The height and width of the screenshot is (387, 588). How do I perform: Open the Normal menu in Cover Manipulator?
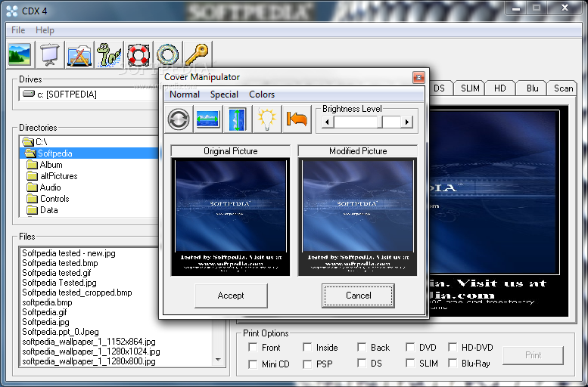(185, 94)
